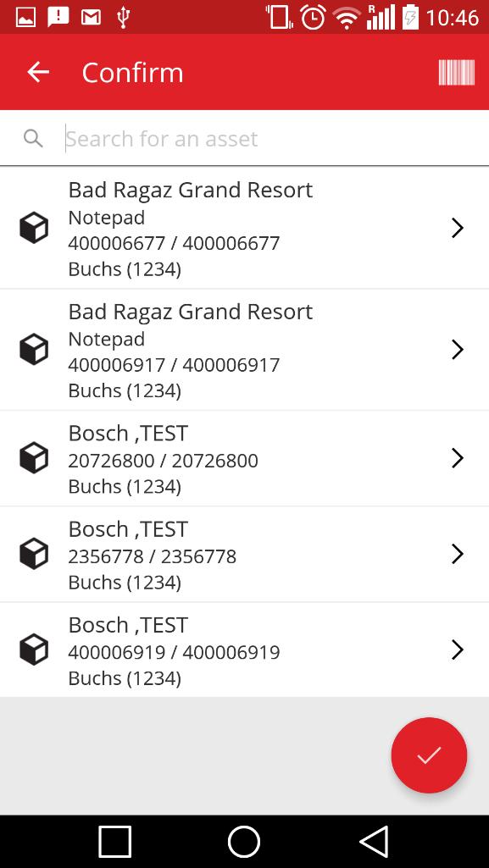Click the cube icon for asset 2356778

click(34, 554)
